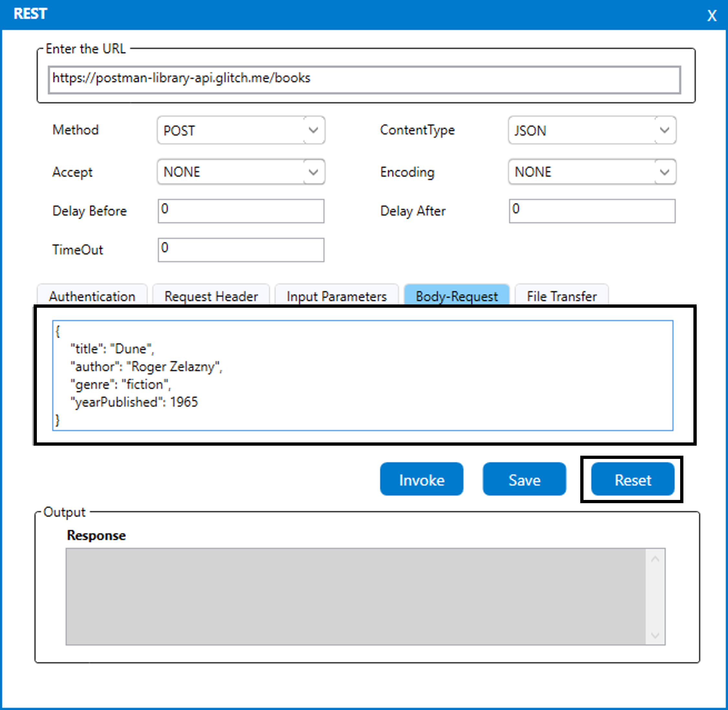Screen dimensions: 728x710
Task: Select the Input Parameters tab
Action: tap(337, 296)
